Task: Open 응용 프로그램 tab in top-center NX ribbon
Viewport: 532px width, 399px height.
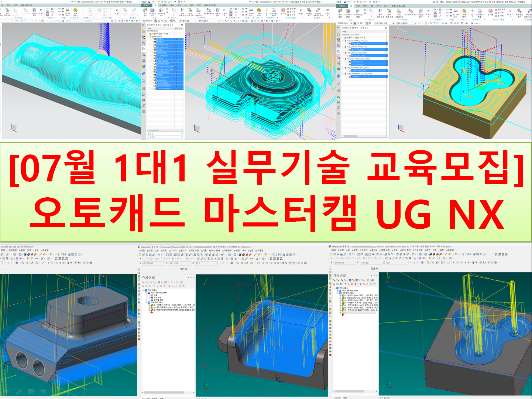Action: [210, 5]
